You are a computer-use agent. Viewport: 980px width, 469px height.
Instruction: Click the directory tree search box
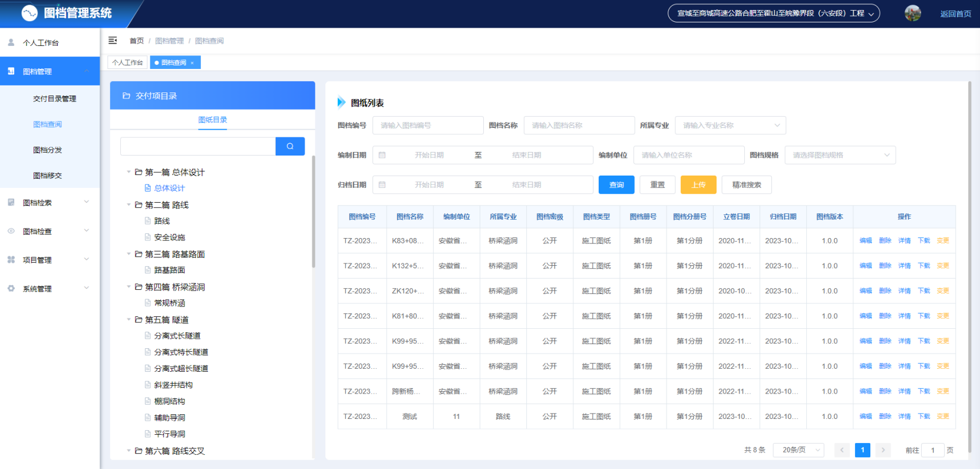[198, 146]
